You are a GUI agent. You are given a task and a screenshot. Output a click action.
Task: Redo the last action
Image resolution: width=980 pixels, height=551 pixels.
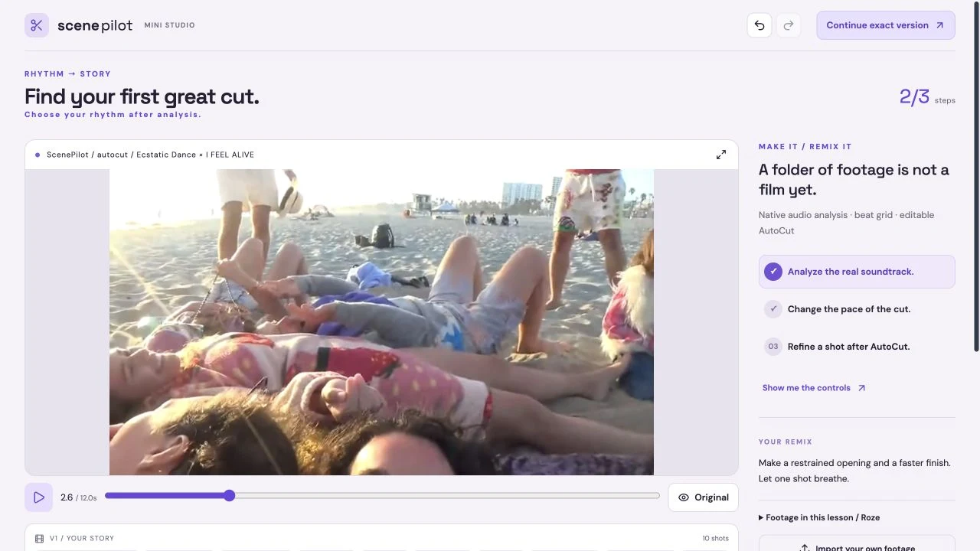tap(789, 25)
